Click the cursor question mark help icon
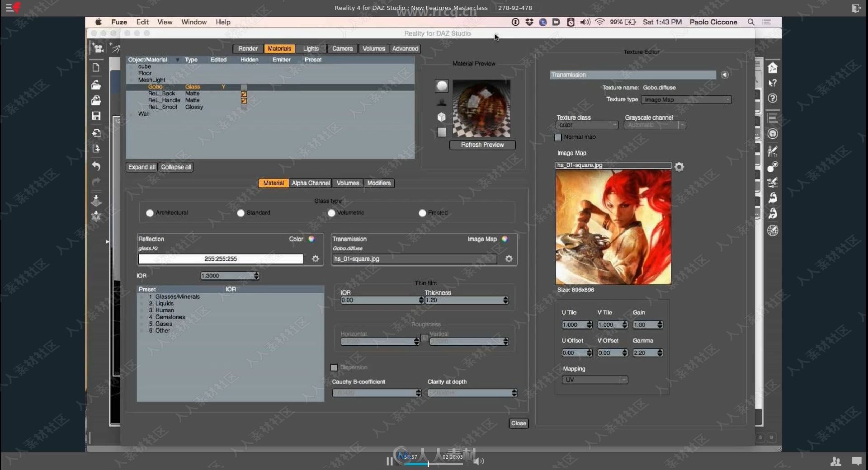Screen dimensions: 868x470 coord(773,83)
